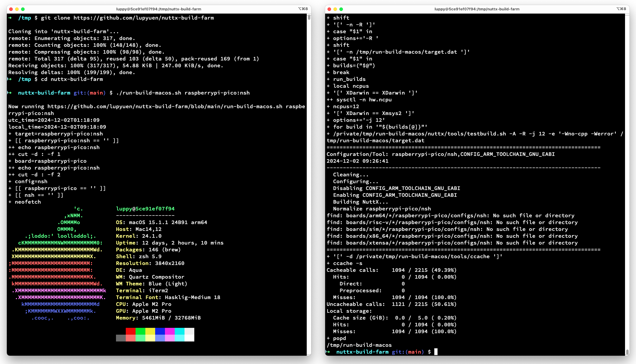Click the gray swatch in neofetch bottom row
The width and height of the screenshot is (636, 364).
pos(121,338)
